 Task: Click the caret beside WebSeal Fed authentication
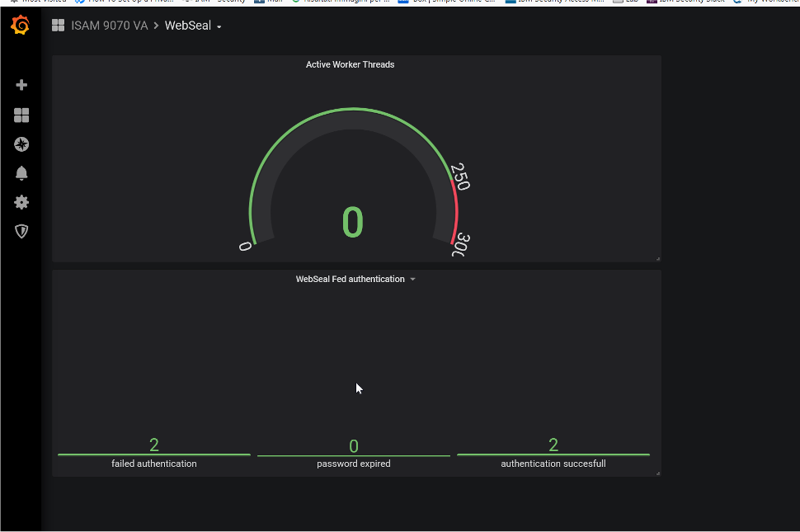click(x=412, y=280)
